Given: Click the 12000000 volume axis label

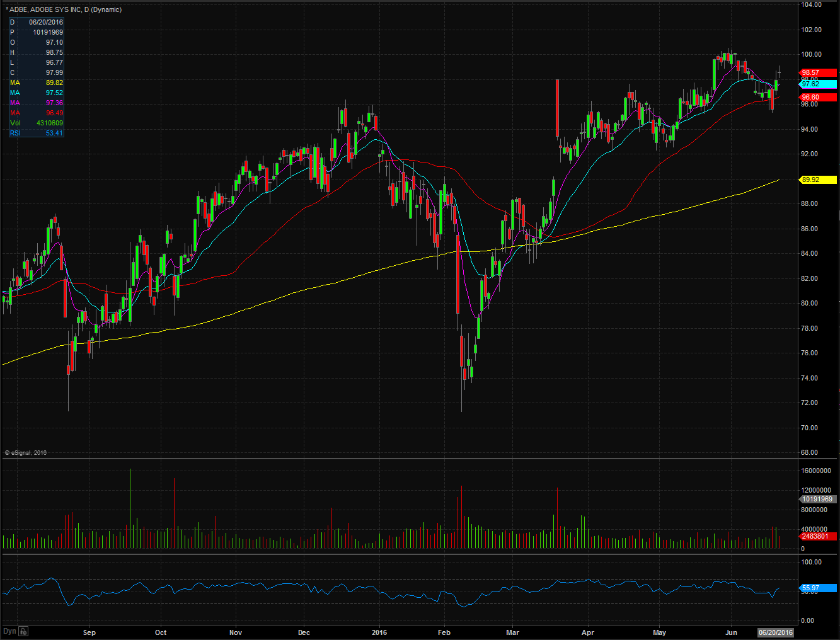Looking at the screenshot, I should tap(815, 490).
